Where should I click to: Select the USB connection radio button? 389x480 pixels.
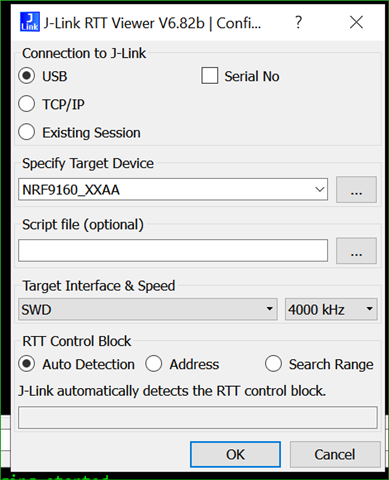pos(27,76)
